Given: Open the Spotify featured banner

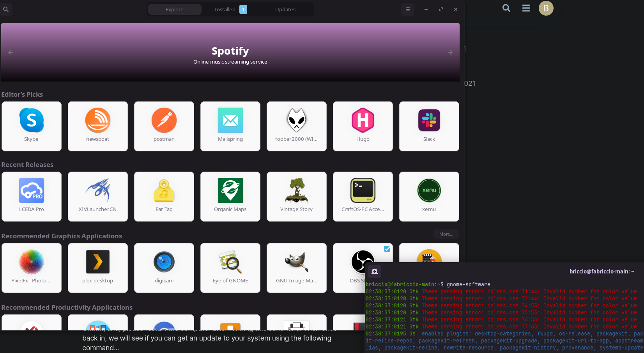Looking at the screenshot, I should tap(230, 52).
